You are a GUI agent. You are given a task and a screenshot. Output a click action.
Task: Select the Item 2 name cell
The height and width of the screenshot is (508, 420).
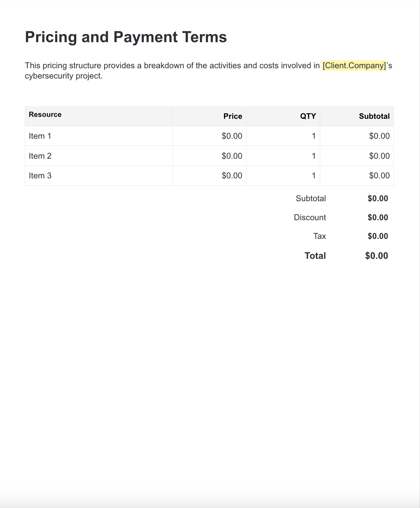point(40,156)
